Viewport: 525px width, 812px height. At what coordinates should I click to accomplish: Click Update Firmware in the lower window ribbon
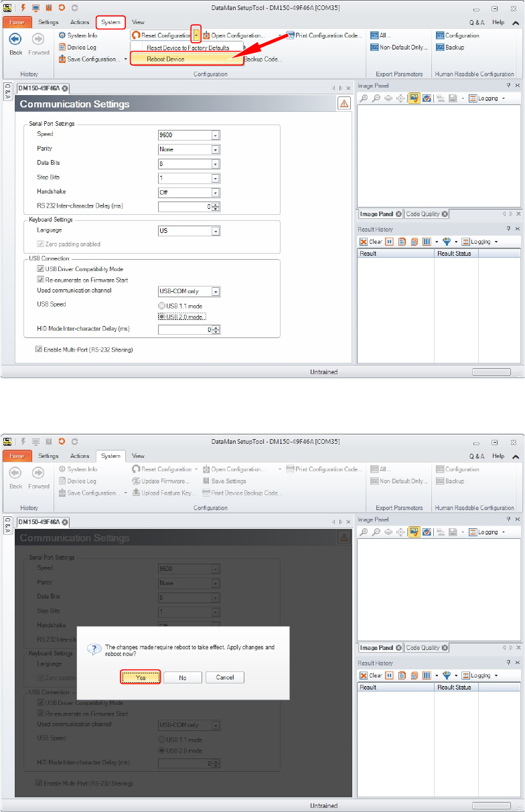tap(161, 481)
